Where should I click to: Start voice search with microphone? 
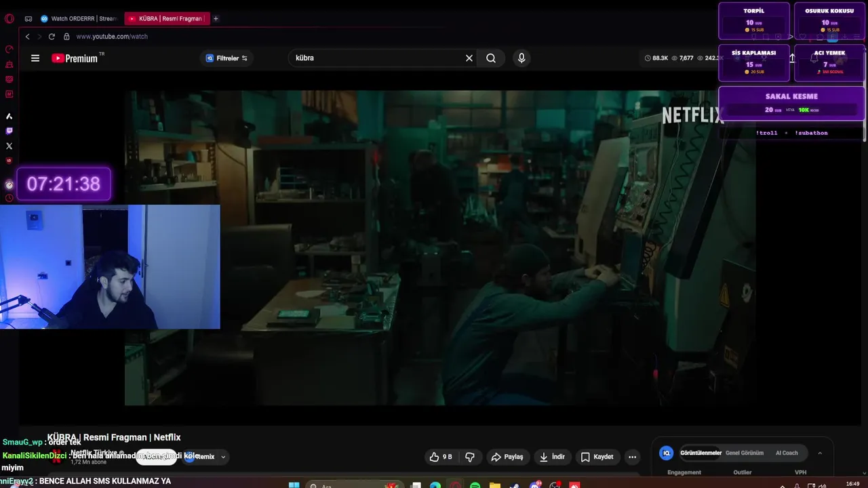tap(521, 58)
